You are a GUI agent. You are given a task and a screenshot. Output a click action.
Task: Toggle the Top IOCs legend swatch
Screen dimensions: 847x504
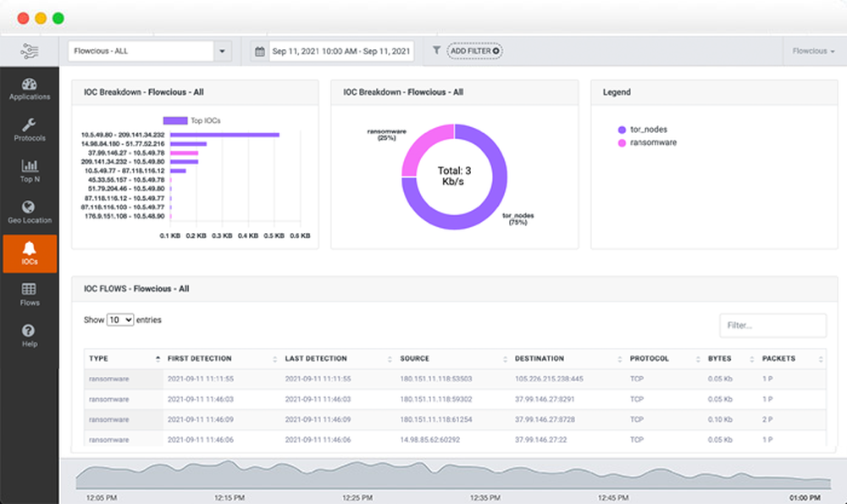[175, 120]
